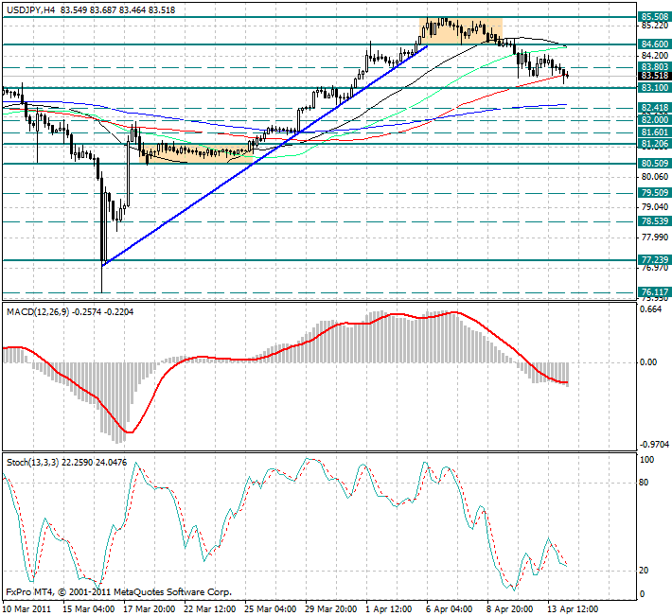The image size is (672, 616).
Task: Click the 79.040 price axis value
Action: (654, 207)
